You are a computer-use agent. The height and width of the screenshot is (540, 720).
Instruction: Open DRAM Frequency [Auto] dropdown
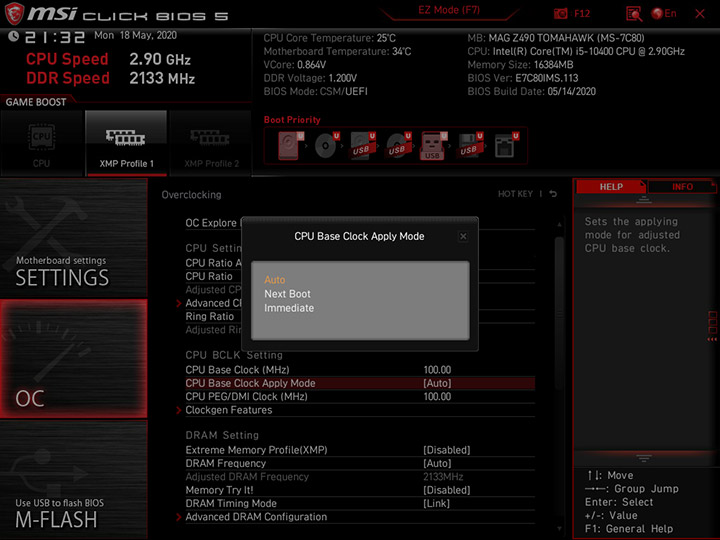pyautogui.click(x=360, y=463)
